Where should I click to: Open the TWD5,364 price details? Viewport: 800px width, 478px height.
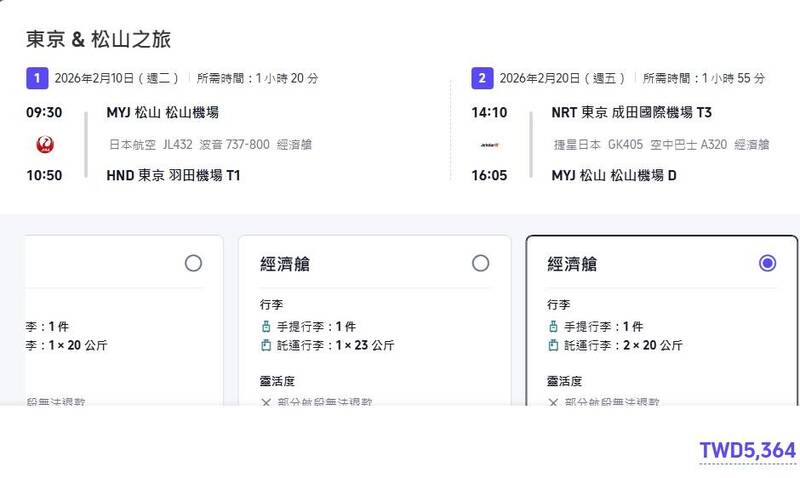[747, 451]
